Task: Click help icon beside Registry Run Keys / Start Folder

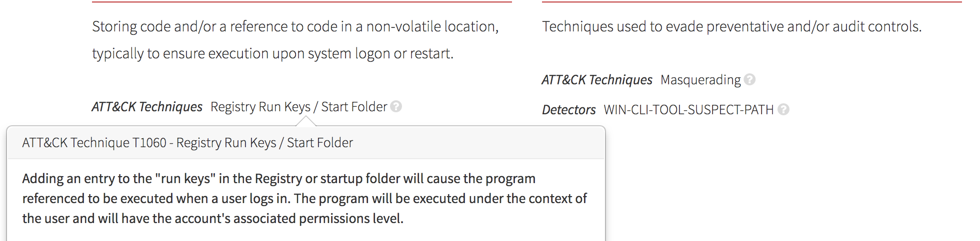Action: click(x=396, y=106)
